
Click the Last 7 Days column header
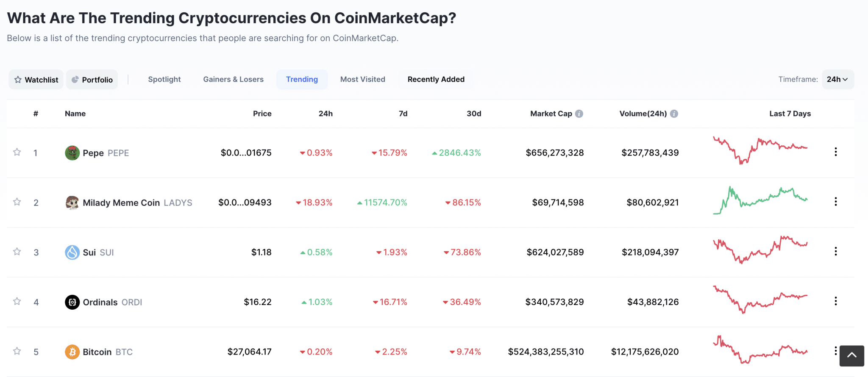coord(790,114)
